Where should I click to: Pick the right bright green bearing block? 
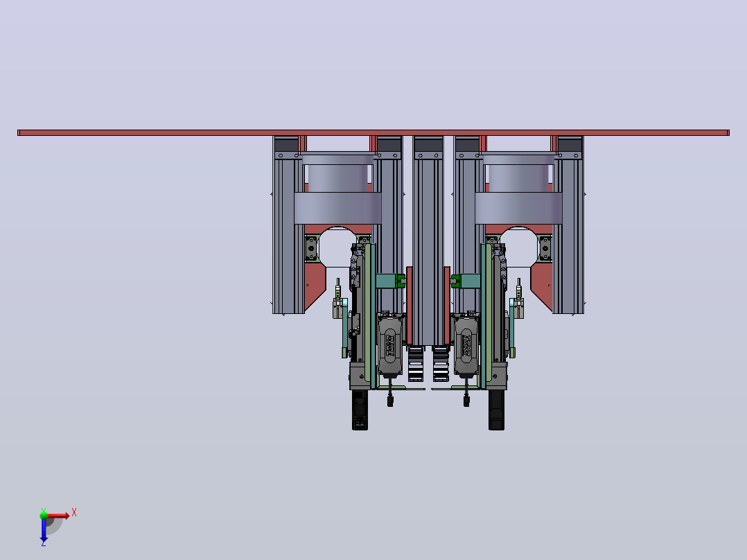pyautogui.click(x=456, y=281)
